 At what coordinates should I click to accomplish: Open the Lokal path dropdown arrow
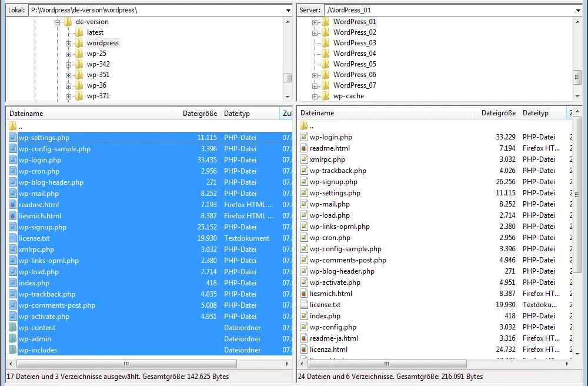click(x=288, y=10)
